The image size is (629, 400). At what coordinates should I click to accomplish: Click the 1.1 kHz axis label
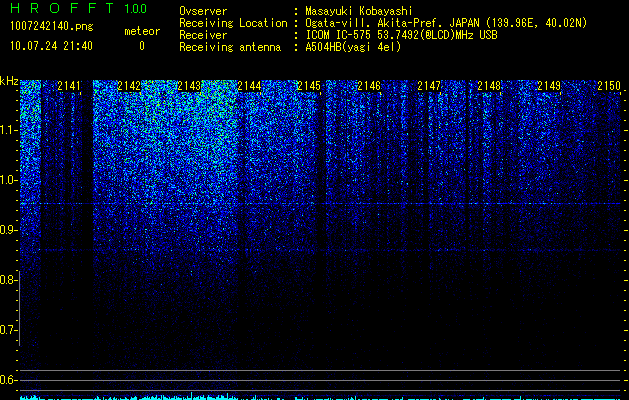(x=8, y=130)
